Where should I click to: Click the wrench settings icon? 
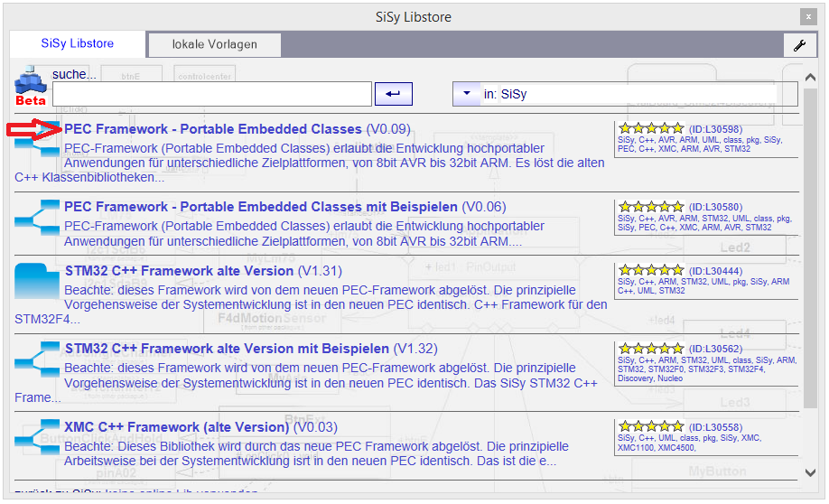click(798, 45)
